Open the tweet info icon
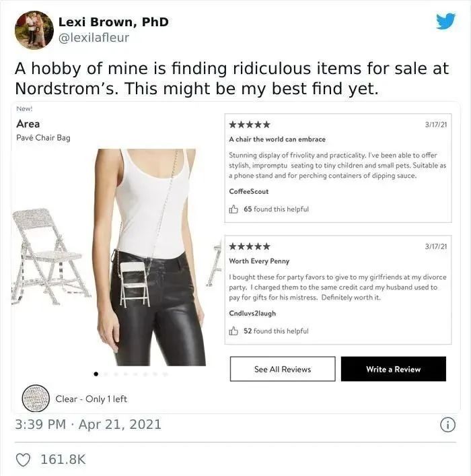Viewport: 471px width, 476px height. 447,424
